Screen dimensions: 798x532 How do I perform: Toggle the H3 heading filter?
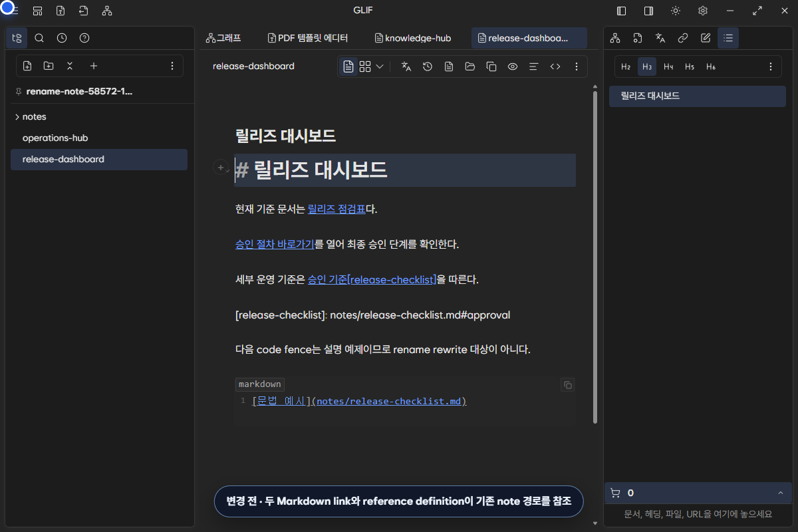coord(647,66)
